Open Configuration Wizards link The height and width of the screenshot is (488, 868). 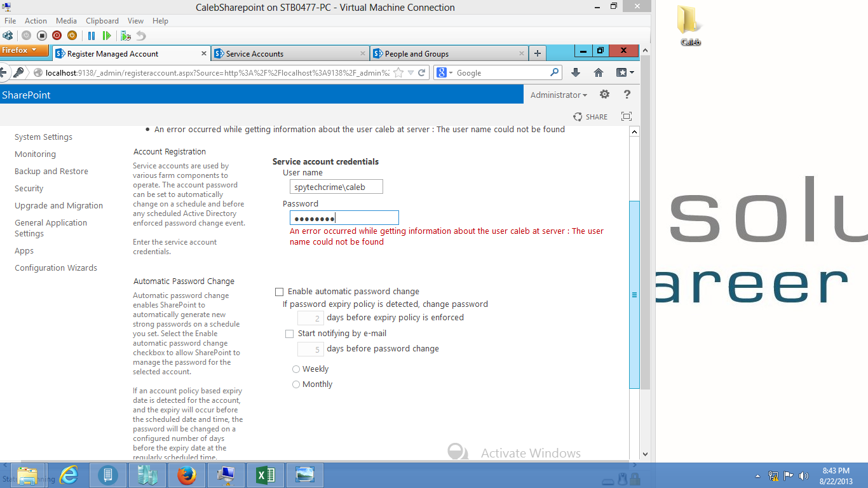pos(56,268)
